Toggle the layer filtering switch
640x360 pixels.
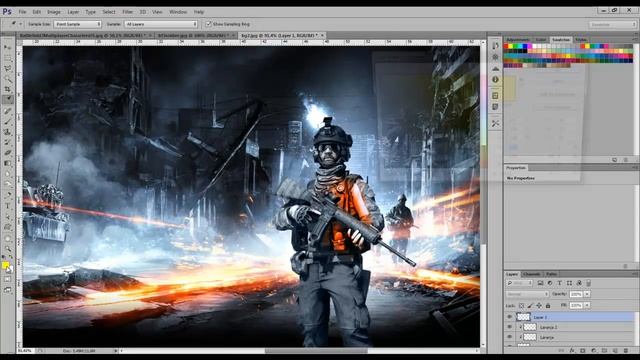coord(589,283)
